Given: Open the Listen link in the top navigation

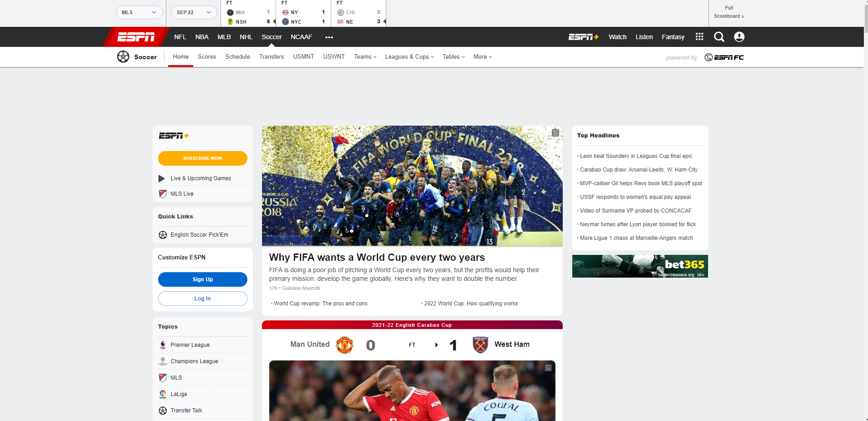Looking at the screenshot, I should click(x=644, y=37).
